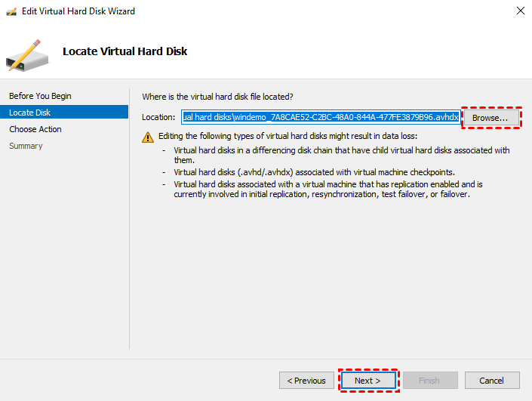
Task: Click the virtual machine checkpoints bullet text
Action: (x=314, y=172)
